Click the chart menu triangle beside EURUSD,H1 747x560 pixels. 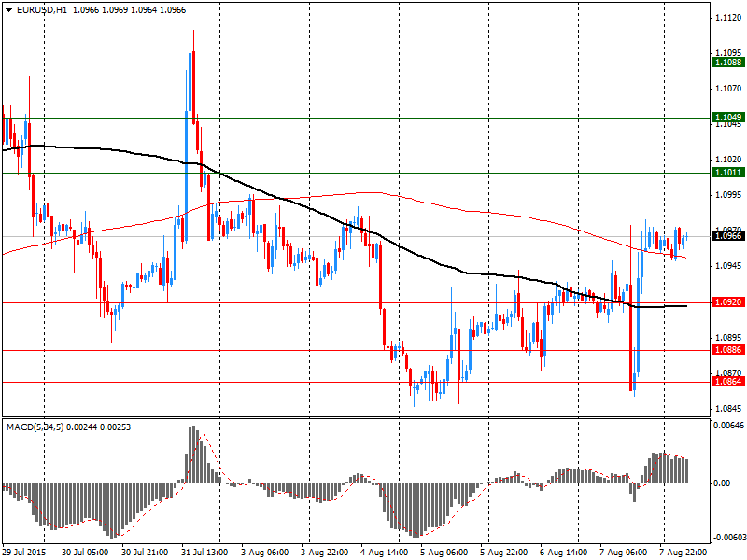(x=8, y=10)
